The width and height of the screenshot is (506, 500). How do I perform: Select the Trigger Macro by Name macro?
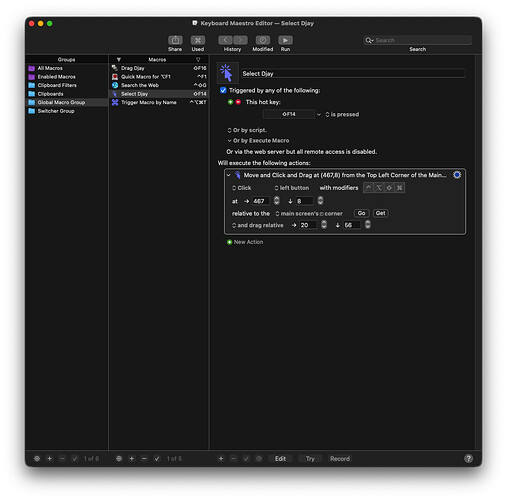click(159, 102)
